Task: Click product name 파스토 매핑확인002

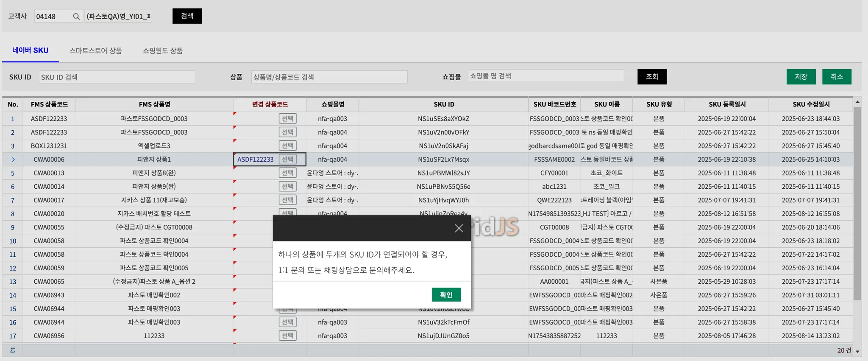Action: pyautogui.click(x=154, y=295)
